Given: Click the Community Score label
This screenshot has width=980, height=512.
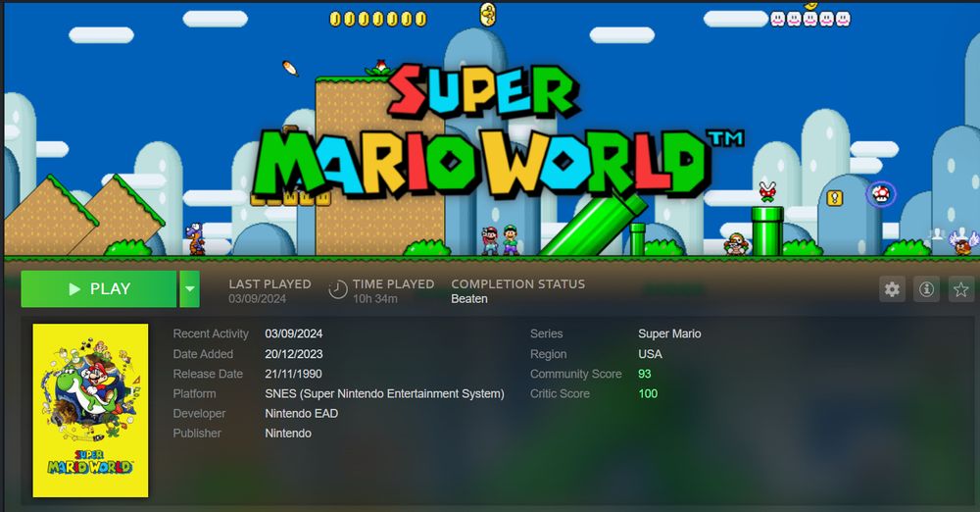Looking at the screenshot, I should point(575,375).
